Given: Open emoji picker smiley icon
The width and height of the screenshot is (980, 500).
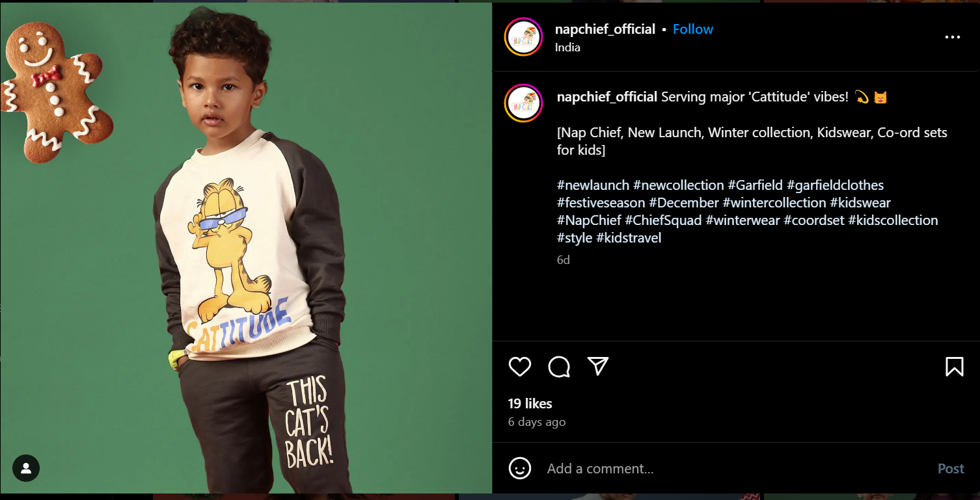Looking at the screenshot, I should (x=519, y=468).
